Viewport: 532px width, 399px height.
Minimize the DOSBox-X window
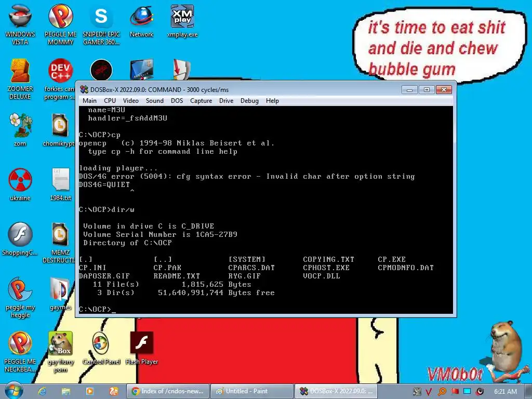click(409, 89)
